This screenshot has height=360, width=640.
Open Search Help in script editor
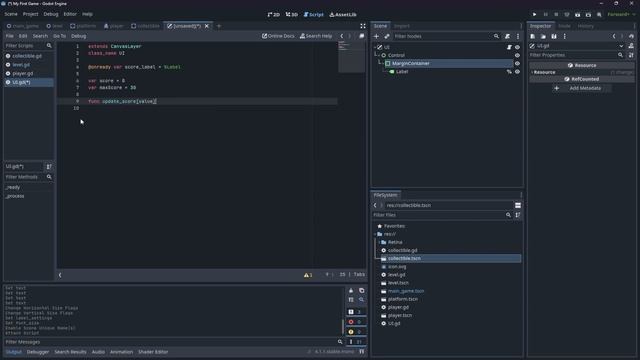(x=316, y=36)
